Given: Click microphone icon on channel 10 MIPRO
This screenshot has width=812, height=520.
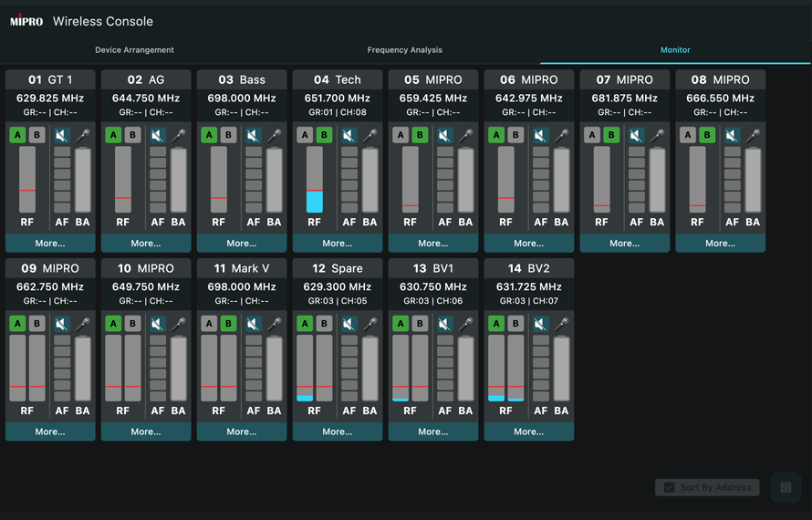Looking at the screenshot, I should 179,324.
